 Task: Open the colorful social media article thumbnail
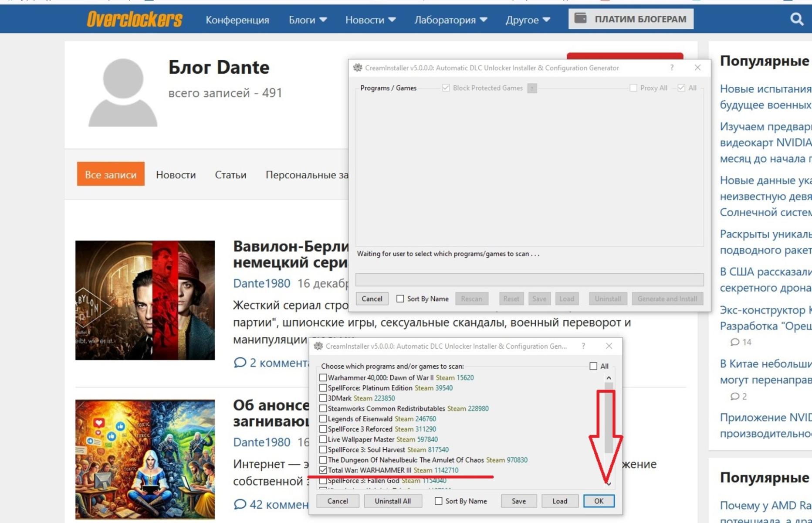point(145,459)
